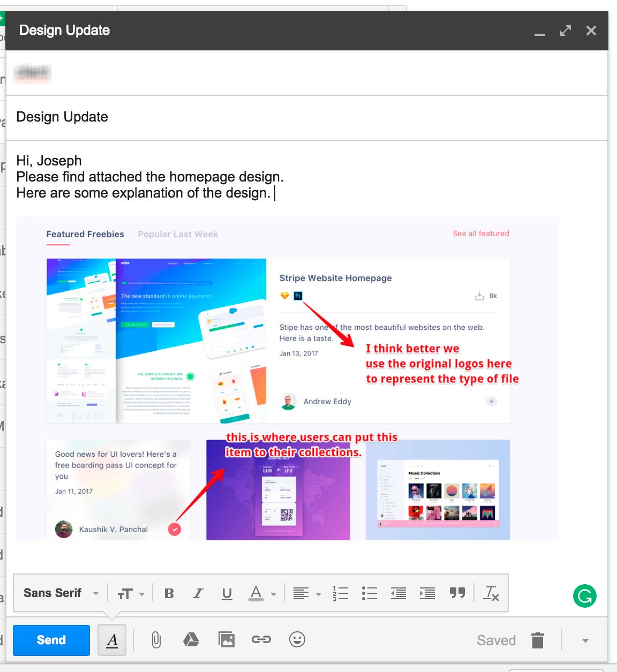Toggle italic formatting

click(x=198, y=593)
